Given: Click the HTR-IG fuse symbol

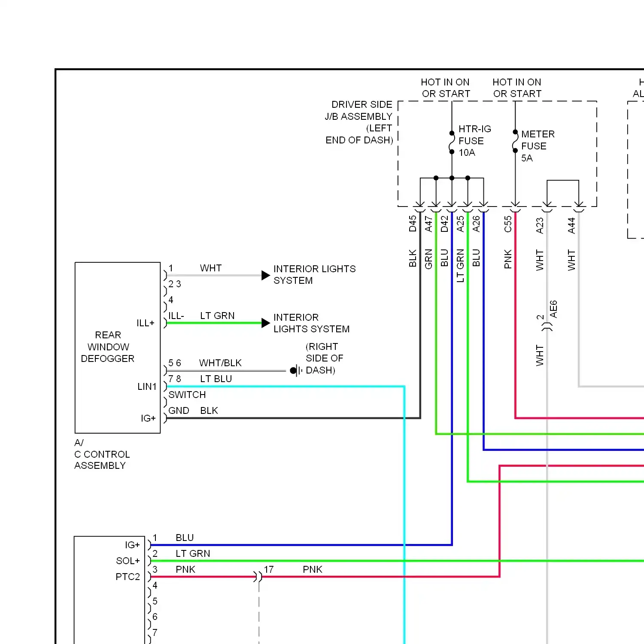Looking at the screenshot, I should [x=452, y=143].
